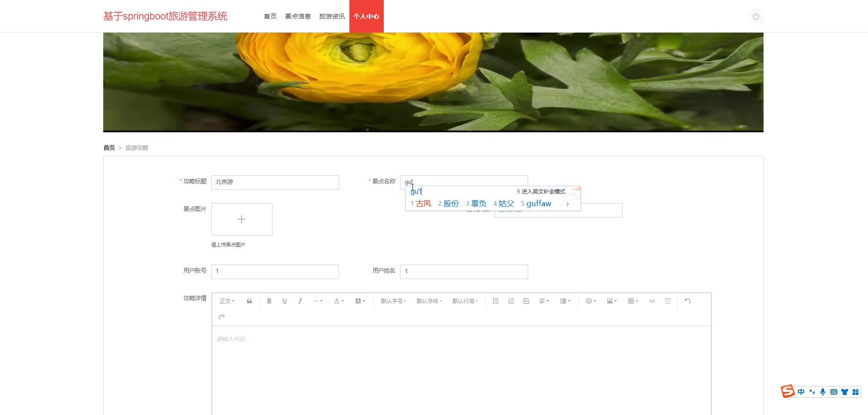This screenshot has width=868, height=415.
Task: Open 旅游资讯 navigation tab
Action: tap(332, 16)
